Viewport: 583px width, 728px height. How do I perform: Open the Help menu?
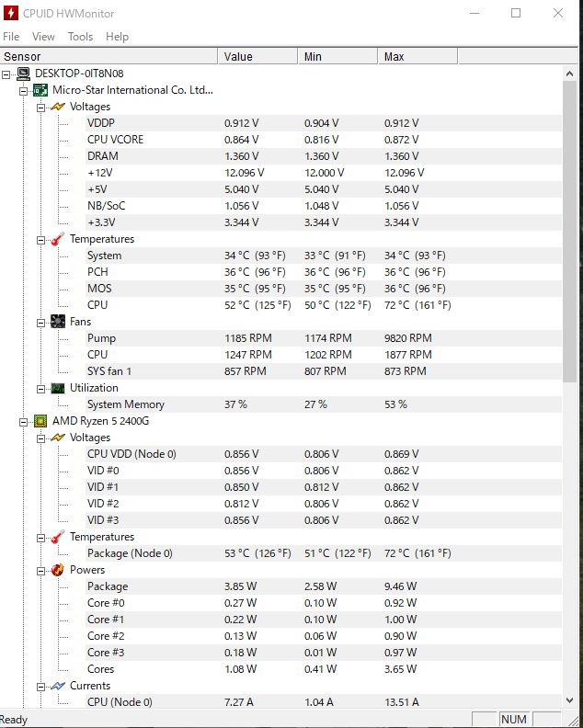117,37
